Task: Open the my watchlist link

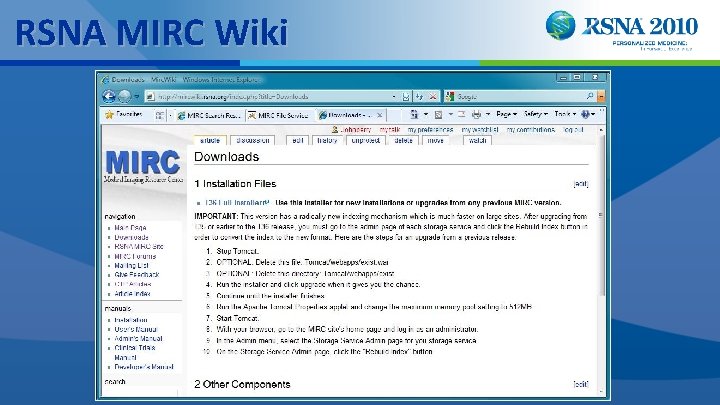Action: click(x=480, y=130)
